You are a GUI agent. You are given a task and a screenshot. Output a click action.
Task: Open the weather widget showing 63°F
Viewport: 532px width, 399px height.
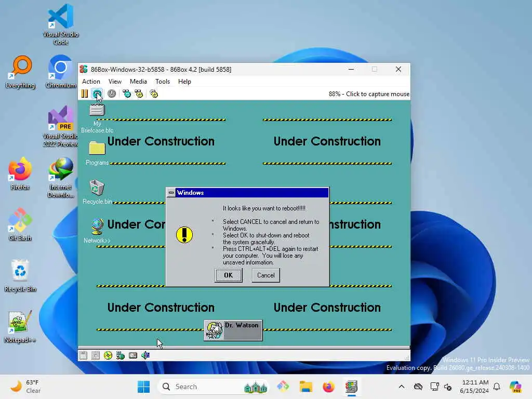(x=25, y=387)
